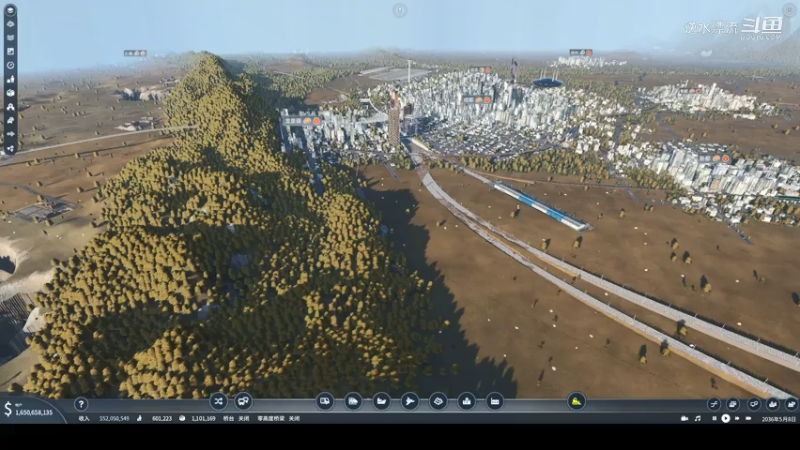The height and width of the screenshot is (450, 800).
Task: Toggle the terrain contour layer icon
Action: [10, 24]
